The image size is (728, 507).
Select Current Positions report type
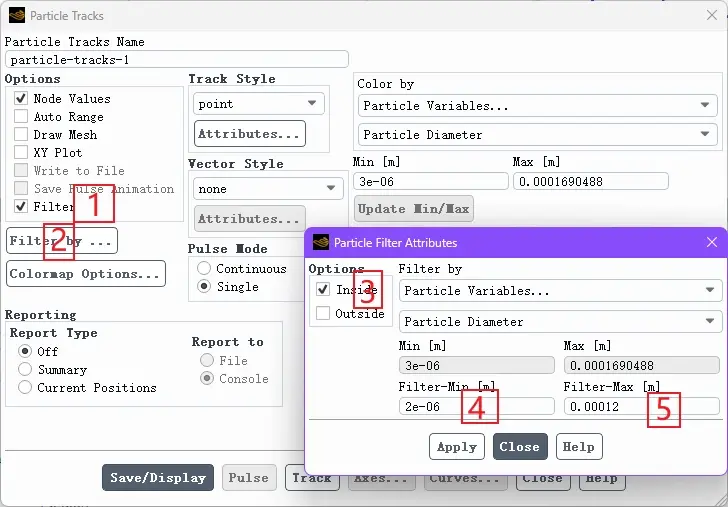pos(25,387)
